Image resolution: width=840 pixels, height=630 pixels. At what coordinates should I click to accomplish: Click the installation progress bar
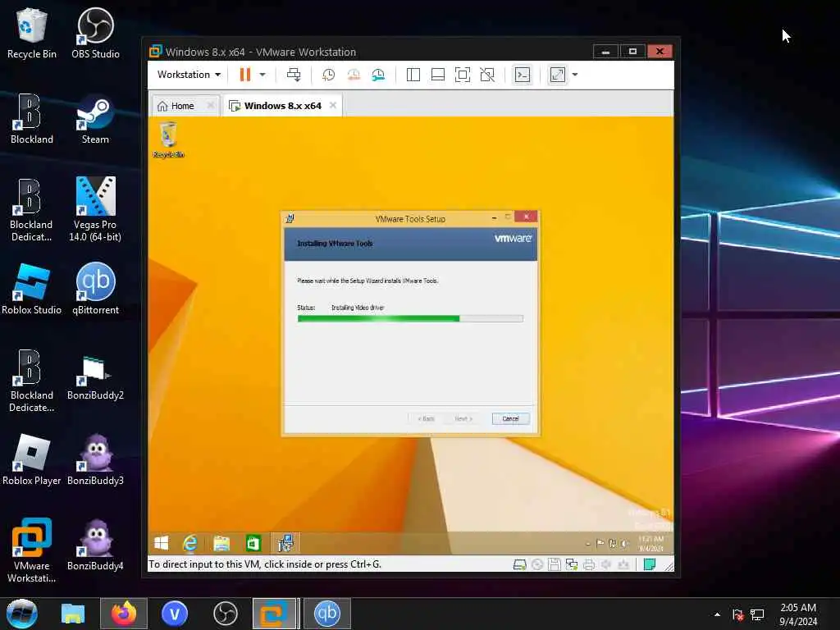click(410, 319)
